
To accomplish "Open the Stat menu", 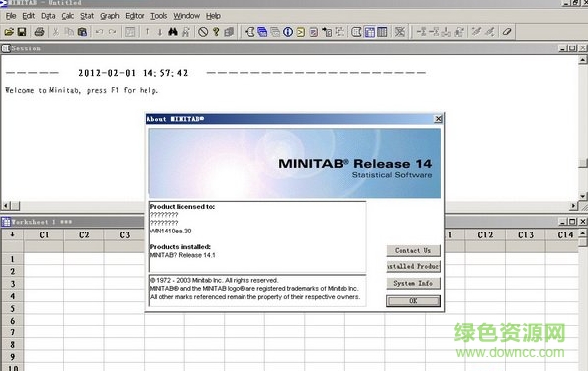I will click(x=87, y=16).
